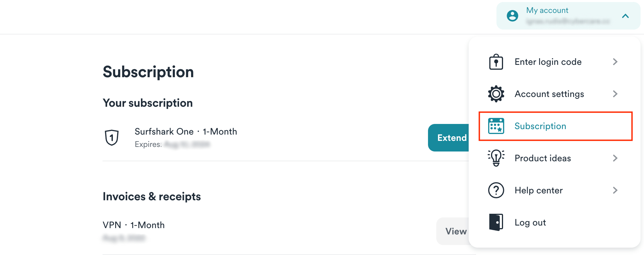This screenshot has height=272, width=644.
Task: Click the lightbulb Product ideas icon
Action: (x=496, y=158)
